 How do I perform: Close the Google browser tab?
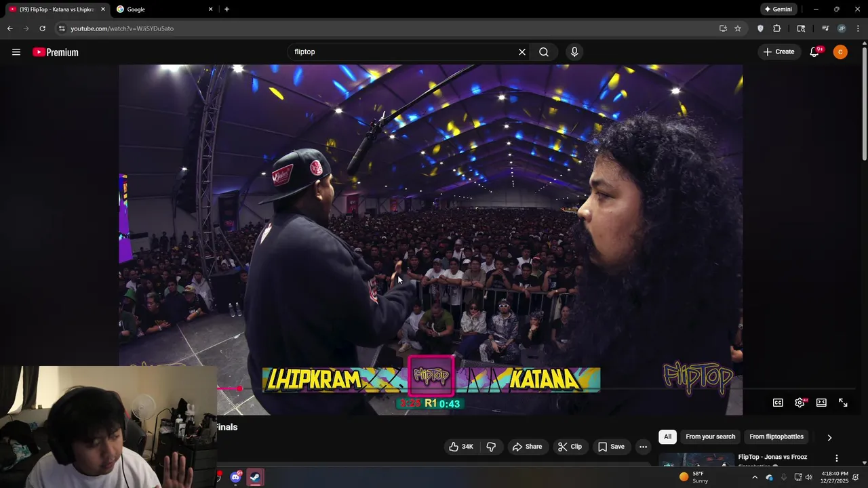click(x=210, y=9)
